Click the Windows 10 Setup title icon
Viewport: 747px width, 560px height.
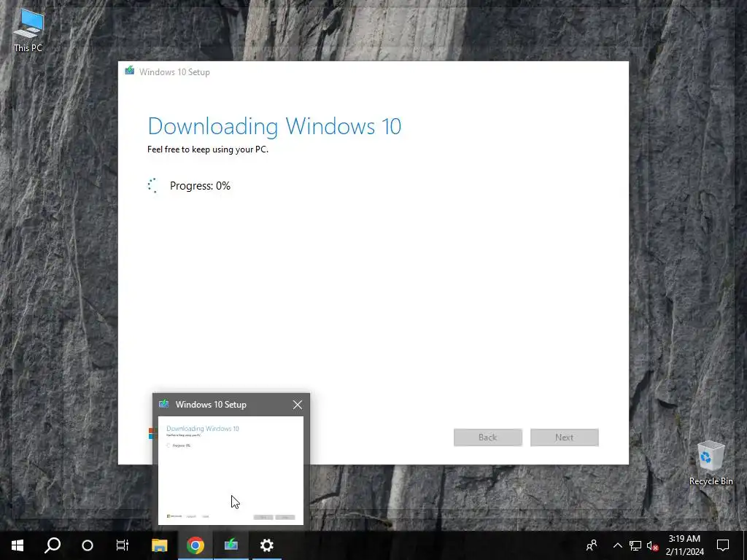pyautogui.click(x=130, y=71)
